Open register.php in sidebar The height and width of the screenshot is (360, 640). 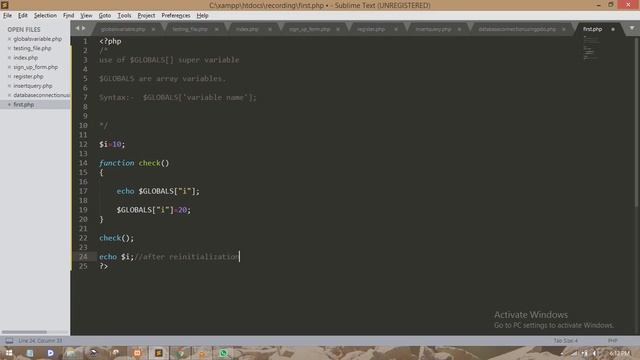tap(28, 76)
